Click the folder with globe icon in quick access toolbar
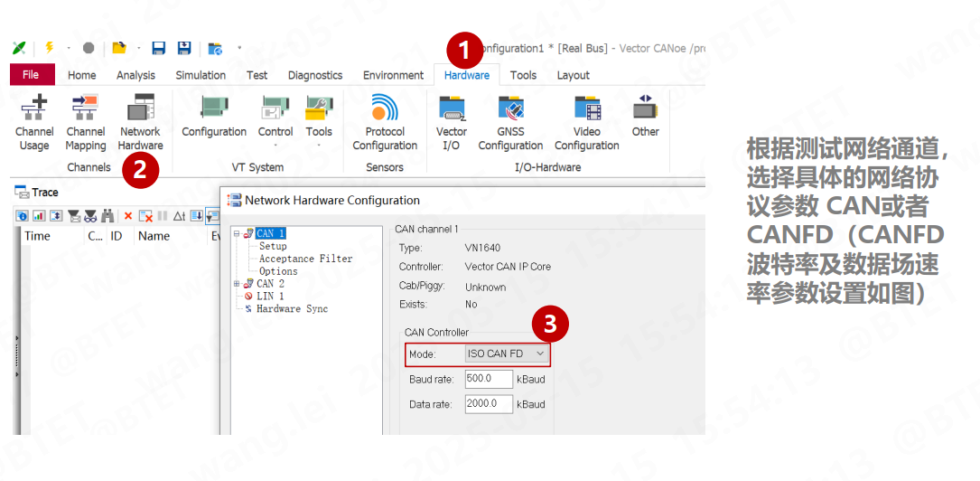Screen dimensions: 980x481 215,48
